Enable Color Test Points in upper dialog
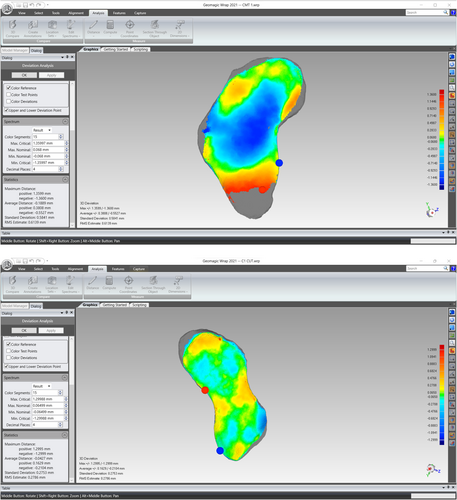 point(9,94)
